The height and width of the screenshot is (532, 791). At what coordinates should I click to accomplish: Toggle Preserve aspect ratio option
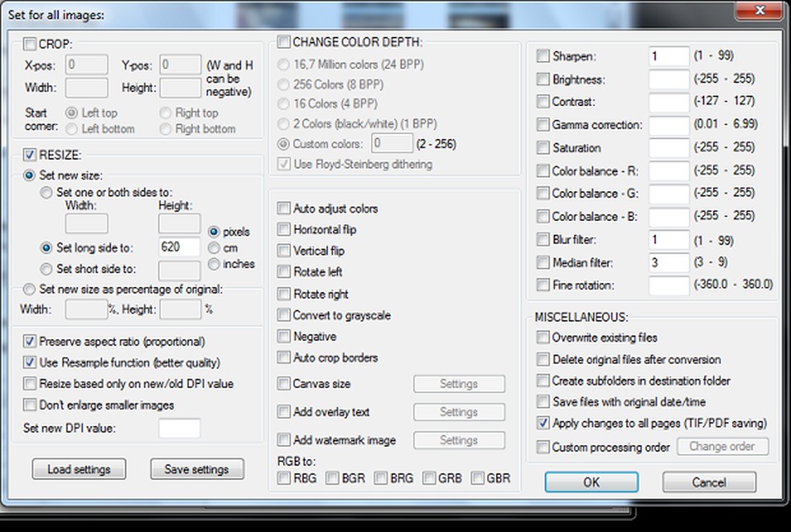pos(30,342)
